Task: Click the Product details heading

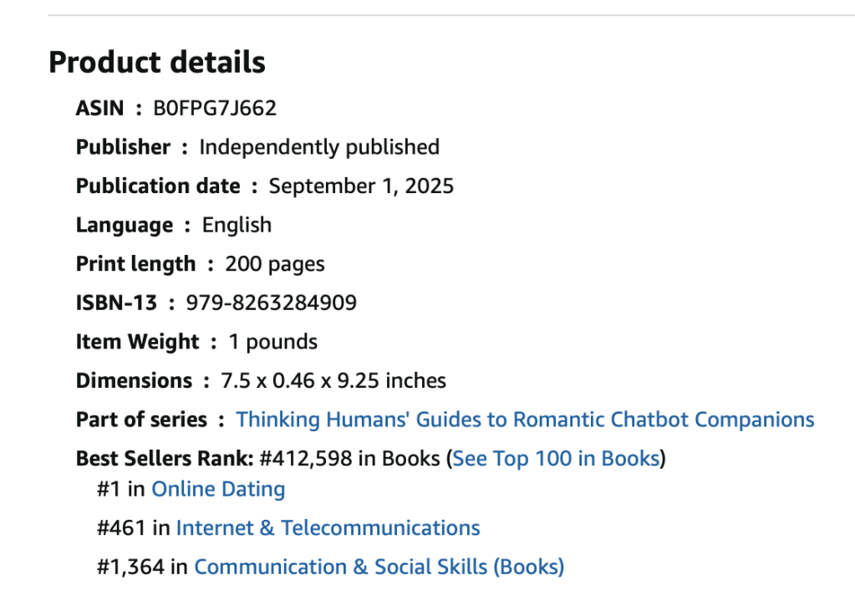Action: [157, 63]
